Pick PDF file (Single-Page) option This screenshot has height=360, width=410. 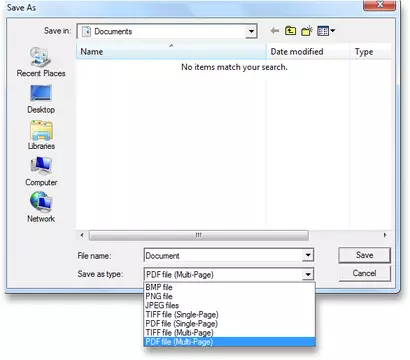coord(229,323)
